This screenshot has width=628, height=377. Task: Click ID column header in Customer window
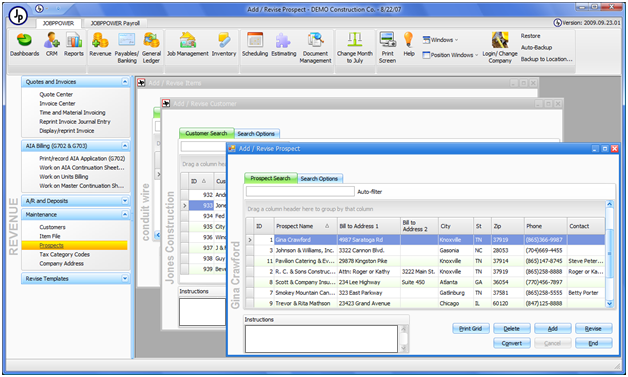(x=201, y=181)
